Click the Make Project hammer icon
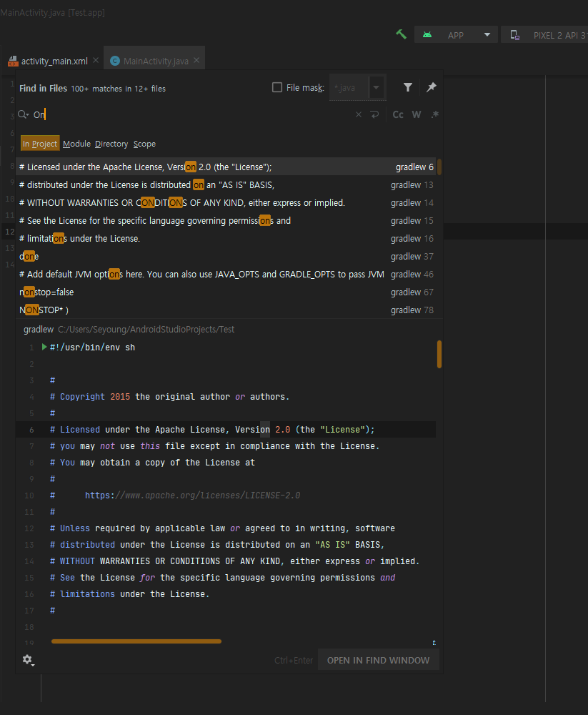This screenshot has height=715, width=588. coord(401,34)
